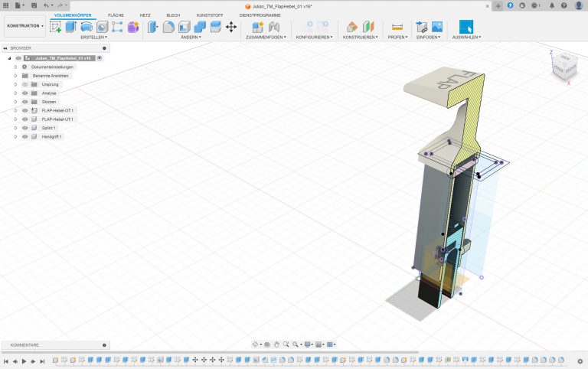Image resolution: width=588 pixels, height=369 pixels.
Task: Click the Measure icon above Prüfen
Action: pos(397,27)
